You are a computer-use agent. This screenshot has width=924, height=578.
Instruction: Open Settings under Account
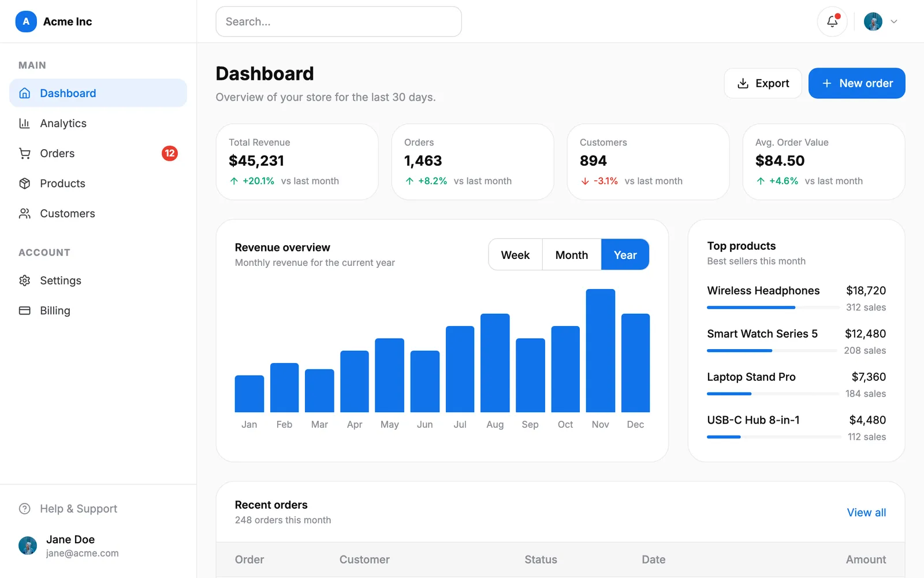click(98, 280)
